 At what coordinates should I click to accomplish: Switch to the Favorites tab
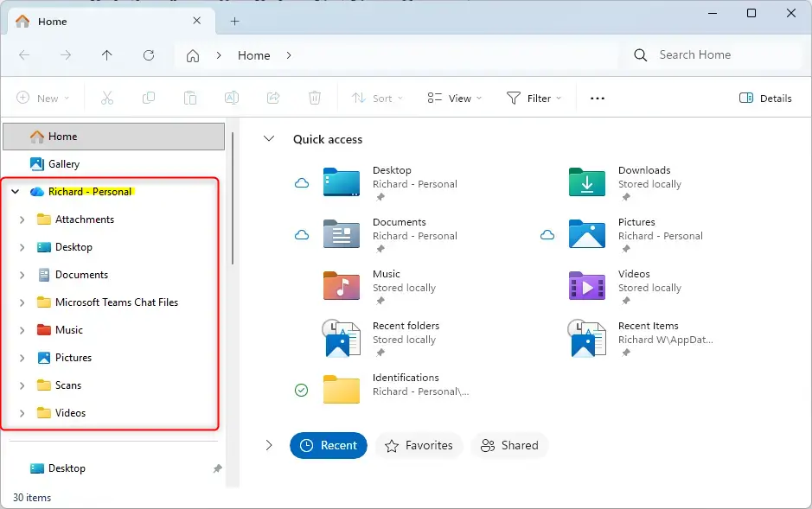[419, 445]
